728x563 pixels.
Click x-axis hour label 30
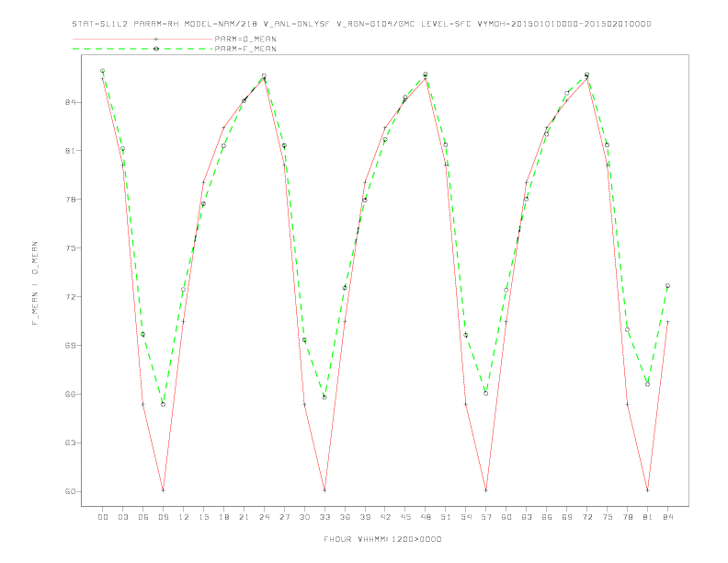[x=304, y=517]
